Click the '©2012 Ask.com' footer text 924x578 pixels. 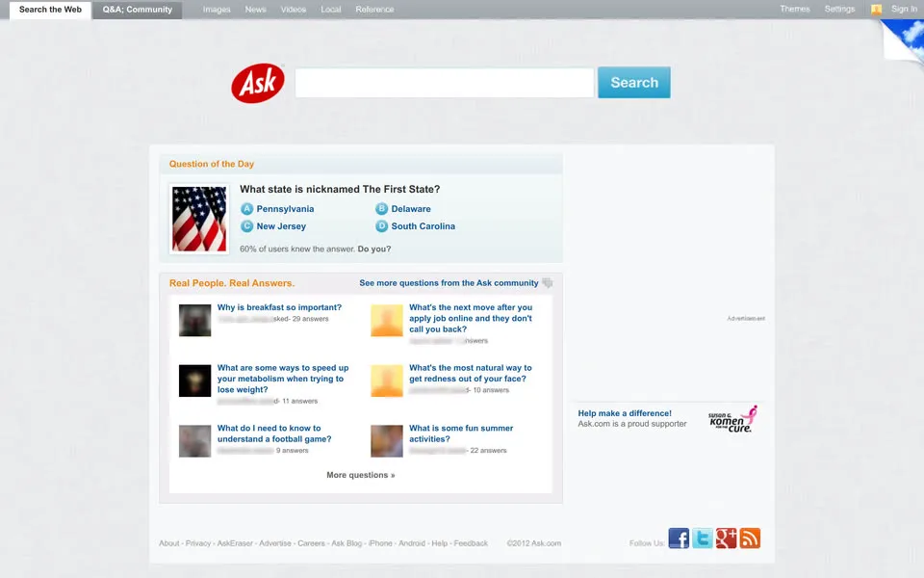[x=534, y=543]
